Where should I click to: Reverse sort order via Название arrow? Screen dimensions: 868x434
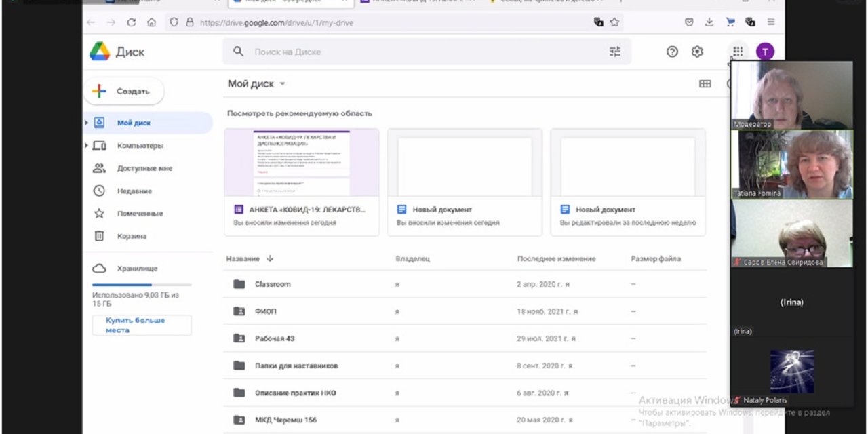(x=270, y=259)
